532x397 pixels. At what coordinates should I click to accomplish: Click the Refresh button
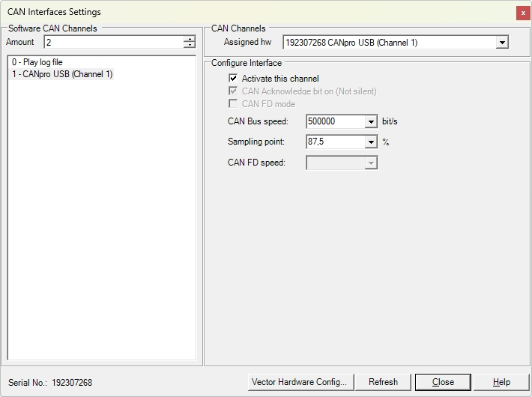tap(383, 382)
